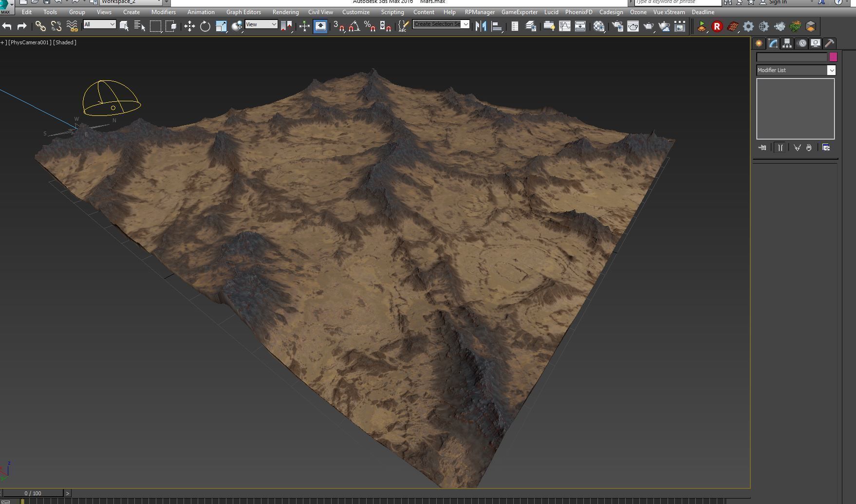
Task: Switch to Motion command panel tab
Action: [801, 43]
